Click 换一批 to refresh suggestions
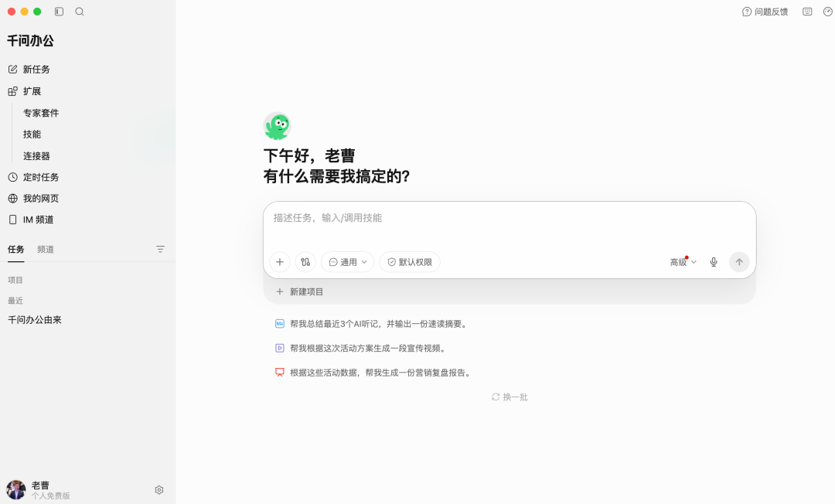 pyautogui.click(x=510, y=397)
